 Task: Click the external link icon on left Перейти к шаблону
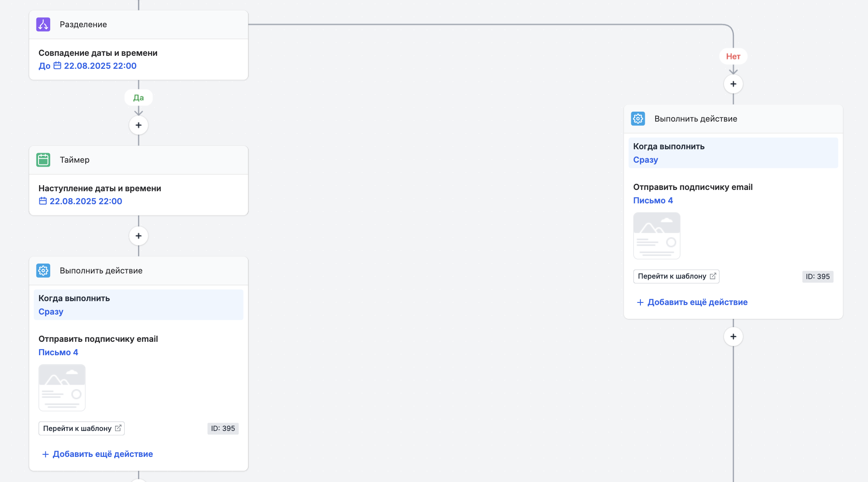tap(118, 428)
